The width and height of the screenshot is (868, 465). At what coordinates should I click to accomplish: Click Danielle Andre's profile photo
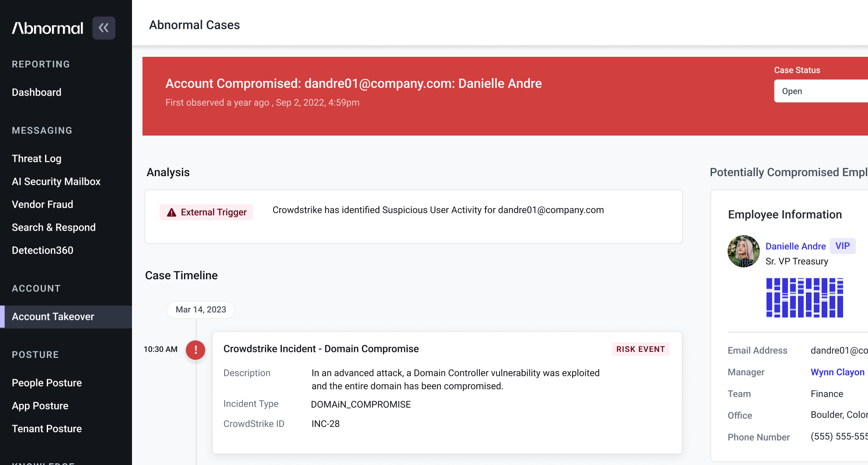(x=743, y=251)
